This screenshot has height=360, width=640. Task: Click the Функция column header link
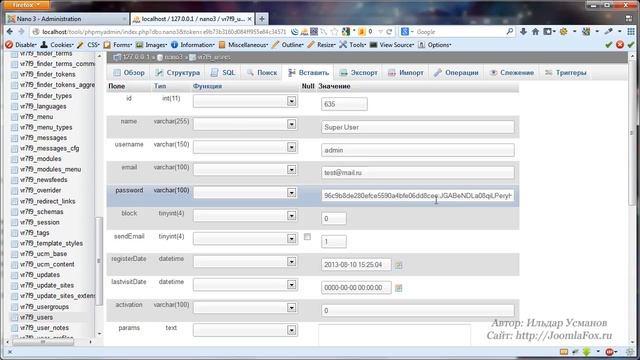tap(207, 86)
